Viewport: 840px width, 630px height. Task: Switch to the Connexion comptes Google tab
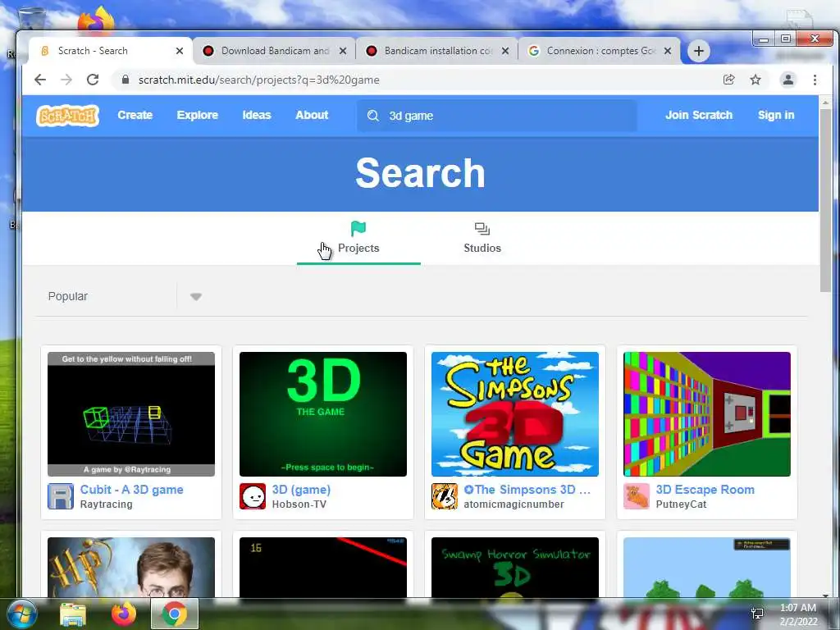pos(599,51)
